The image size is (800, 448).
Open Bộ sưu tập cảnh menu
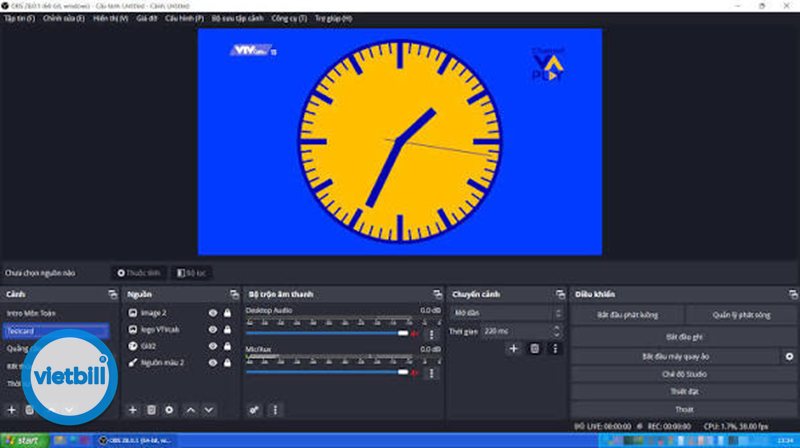[x=237, y=18]
